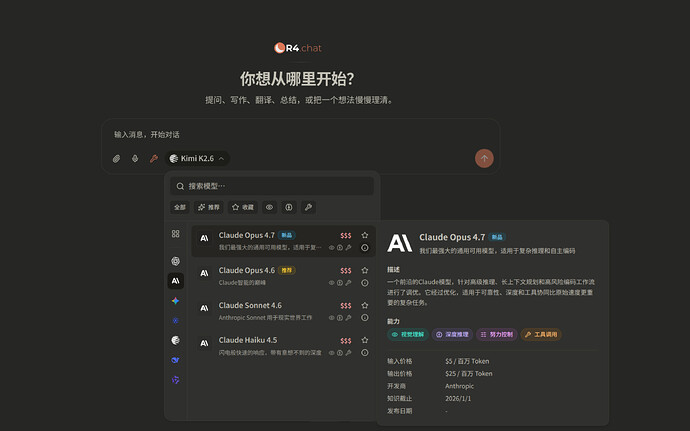Click the 描述 heading in details panel
The width and height of the screenshot is (690, 431).
click(x=393, y=269)
